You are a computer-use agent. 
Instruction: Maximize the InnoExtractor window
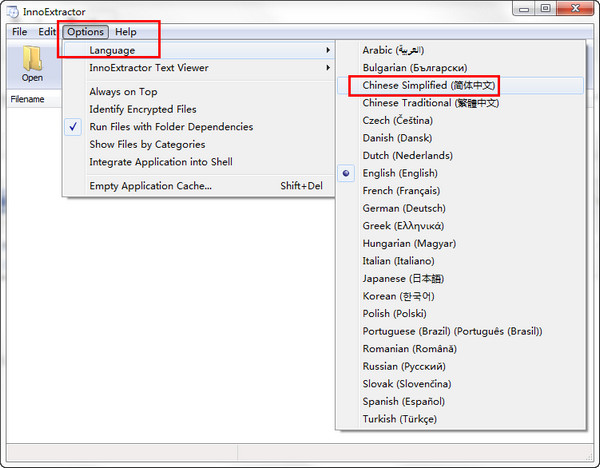click(x=546, y=8)
